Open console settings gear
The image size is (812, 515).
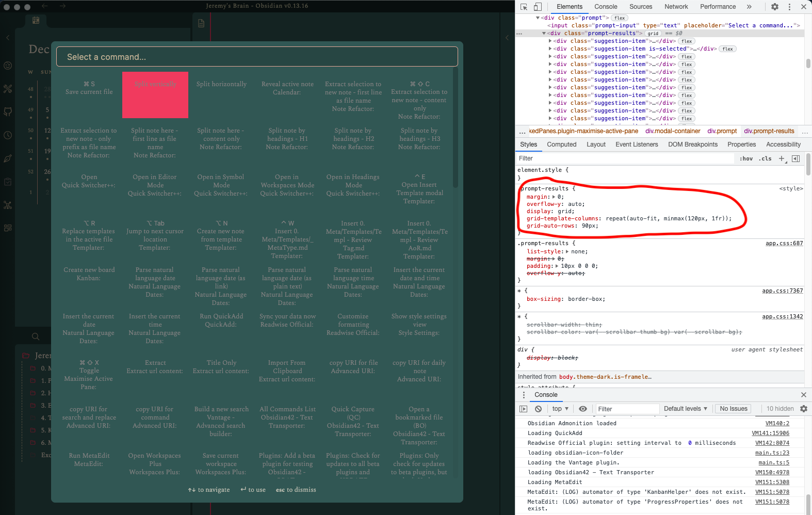[x=804, y=409]
